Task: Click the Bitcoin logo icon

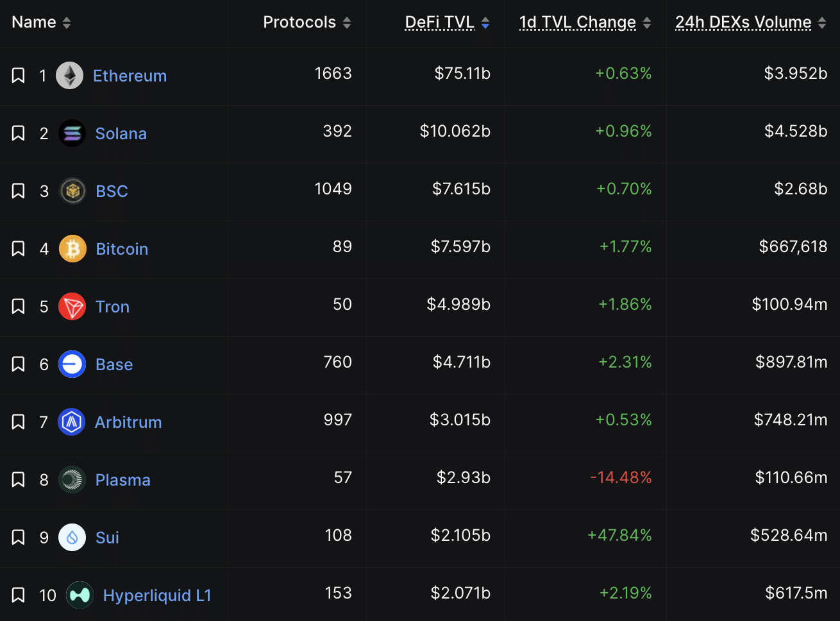Action: [x=72, y=249]
